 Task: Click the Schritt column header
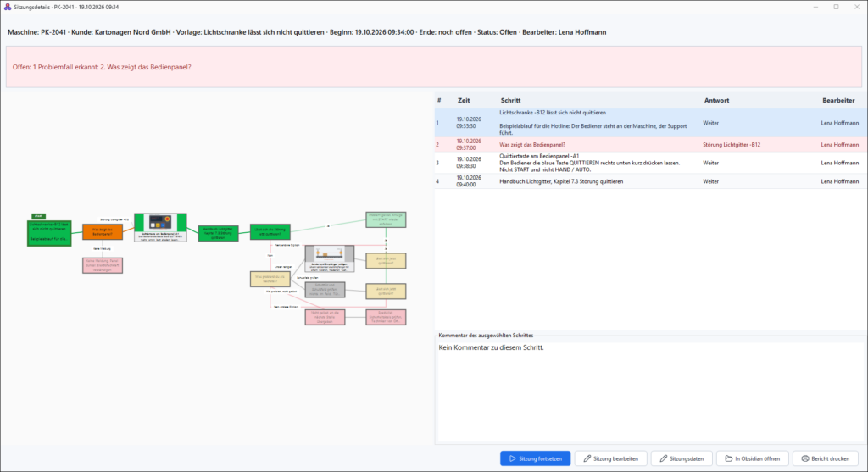pos(510,100)
